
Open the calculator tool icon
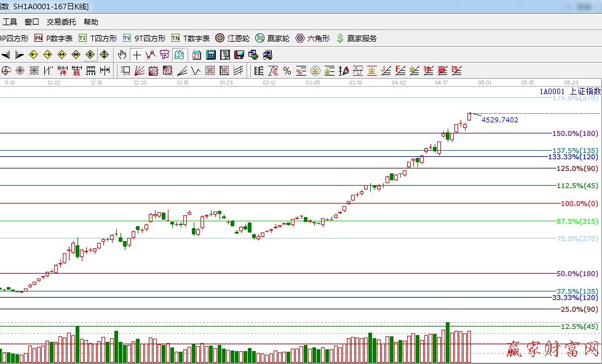211,55
